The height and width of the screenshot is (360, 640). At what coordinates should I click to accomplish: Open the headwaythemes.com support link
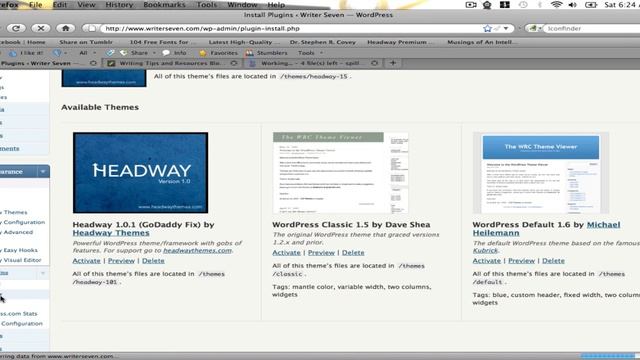[x=197, y=250]
